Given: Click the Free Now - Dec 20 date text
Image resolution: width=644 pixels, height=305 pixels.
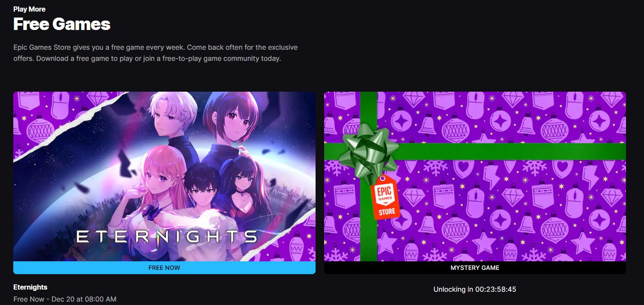Looking at the screenshot, I should click(65, 299).
